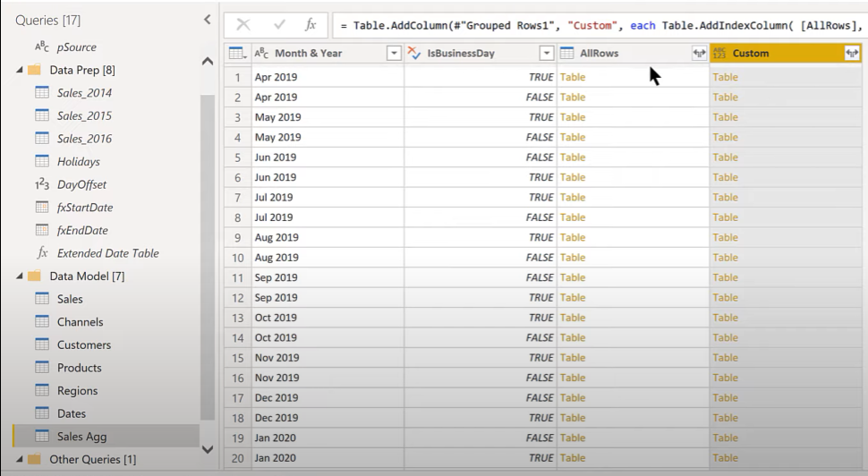Open the Dates query
The width and height of the screenshot is (868, 476).
tap(71, 413)
